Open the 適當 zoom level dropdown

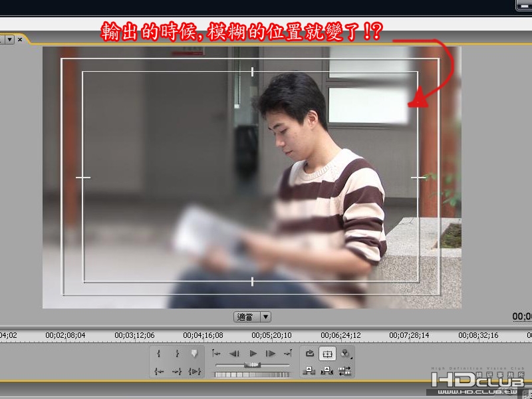coord(252,317)
